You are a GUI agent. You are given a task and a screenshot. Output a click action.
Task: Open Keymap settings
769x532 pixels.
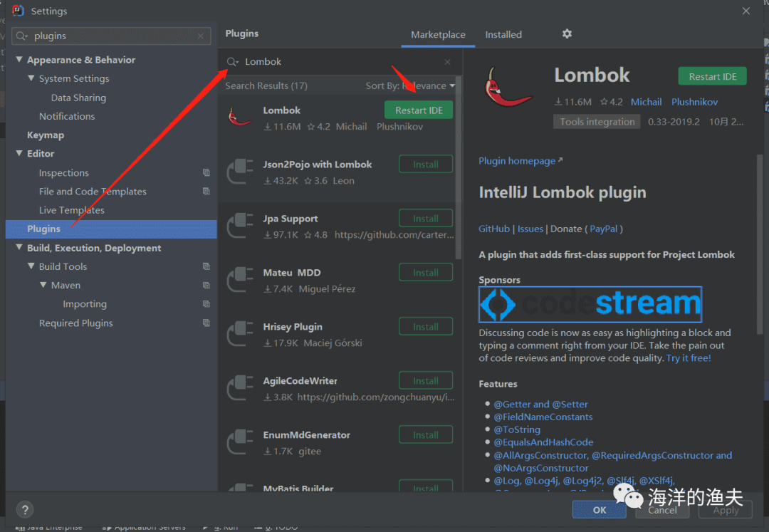point(46,135)
